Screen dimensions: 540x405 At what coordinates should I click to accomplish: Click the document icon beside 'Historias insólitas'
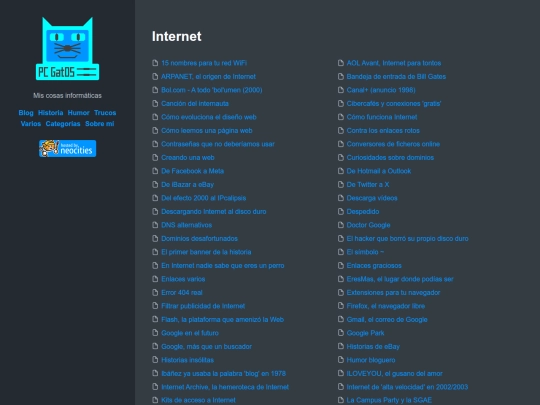point(155,360)
